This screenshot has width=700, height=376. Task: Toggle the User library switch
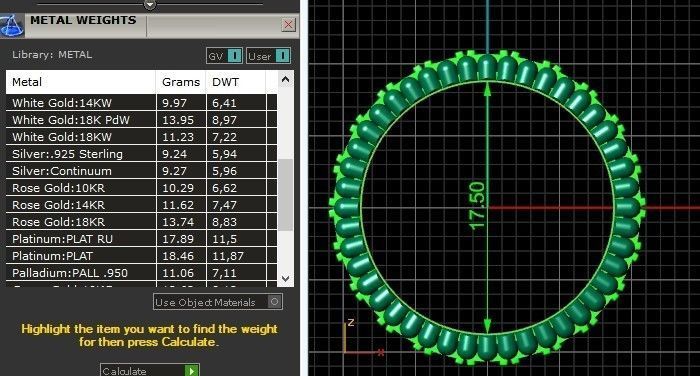tap(268, 56)
